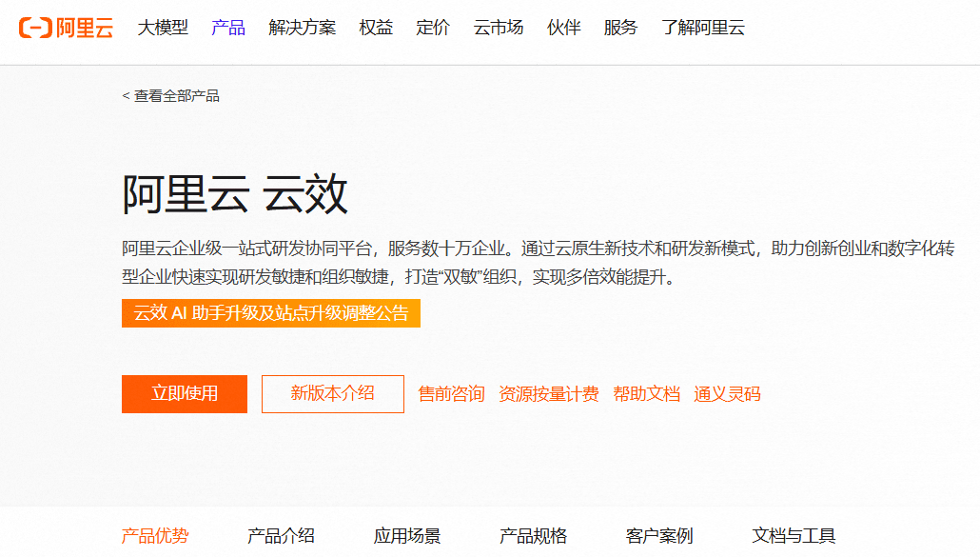Switch to the 产品介绍 tab

[281, 536]
